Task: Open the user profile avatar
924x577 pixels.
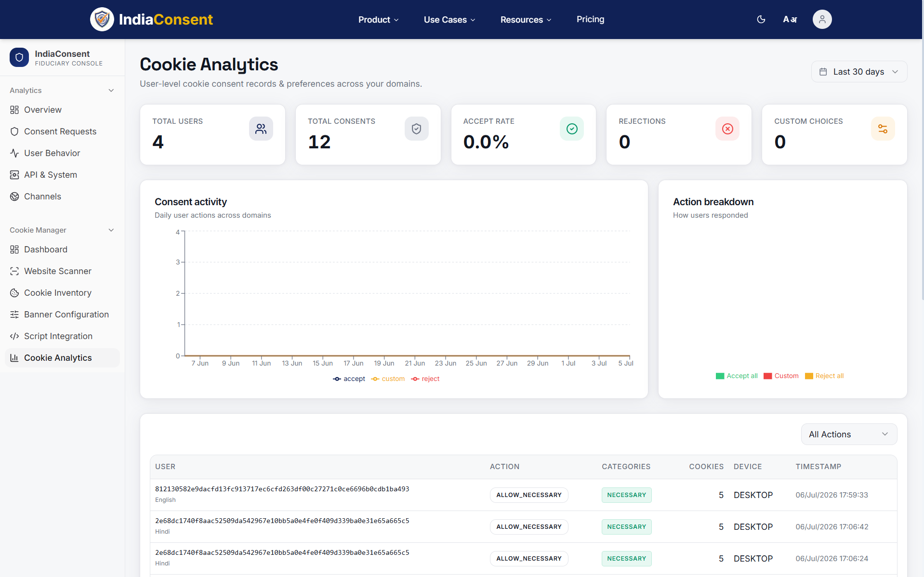Action: 822,19
